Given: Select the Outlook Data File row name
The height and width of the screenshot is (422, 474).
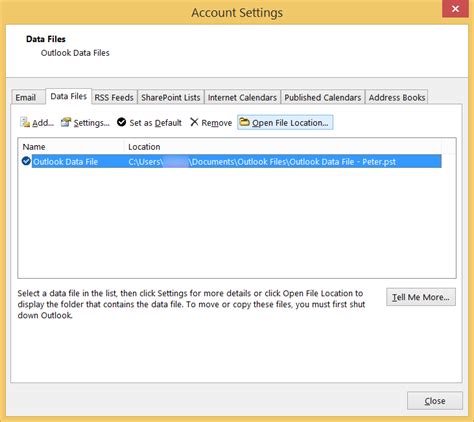Looking at the screenshot, I should tap(66, 162).
